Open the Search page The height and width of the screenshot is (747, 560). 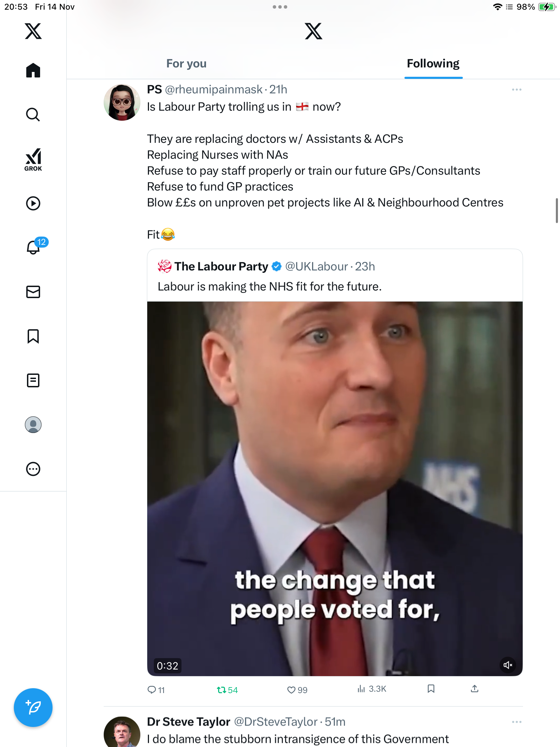(33, 114)
